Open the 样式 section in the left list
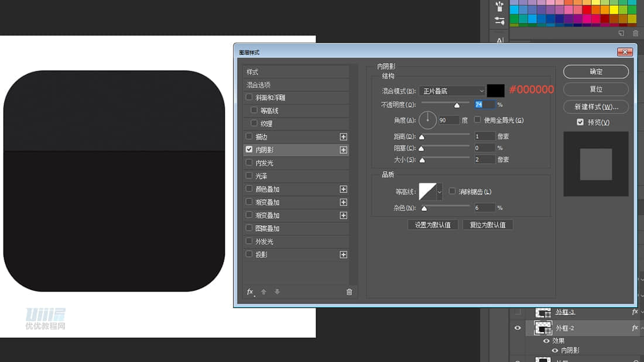 click(x=296, y=72)
